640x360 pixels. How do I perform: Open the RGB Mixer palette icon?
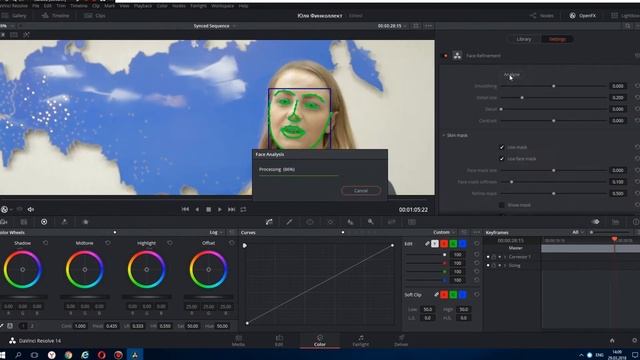tap(64, 222)
